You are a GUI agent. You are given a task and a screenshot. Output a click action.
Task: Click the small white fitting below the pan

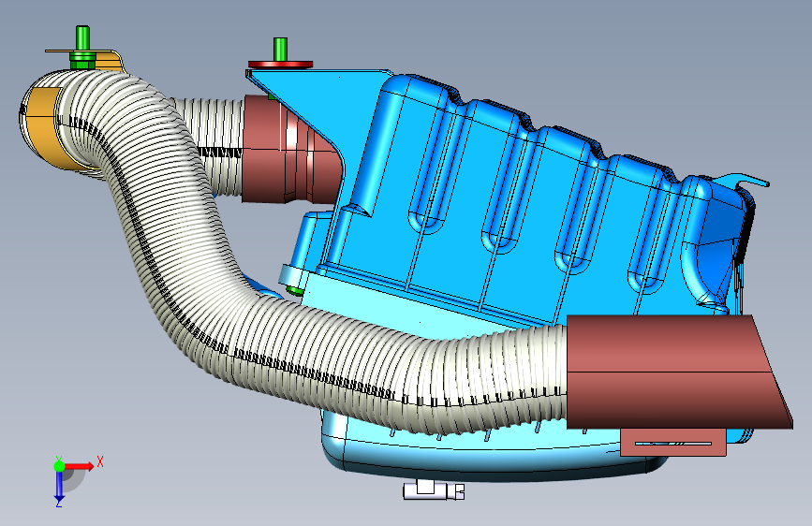coord(434,489)
